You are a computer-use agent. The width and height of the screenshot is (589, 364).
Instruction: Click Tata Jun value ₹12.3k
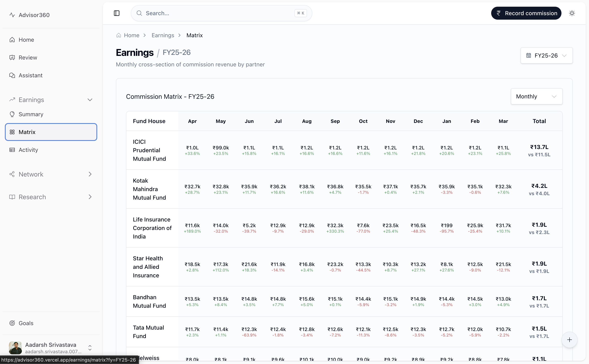(249, 329)
